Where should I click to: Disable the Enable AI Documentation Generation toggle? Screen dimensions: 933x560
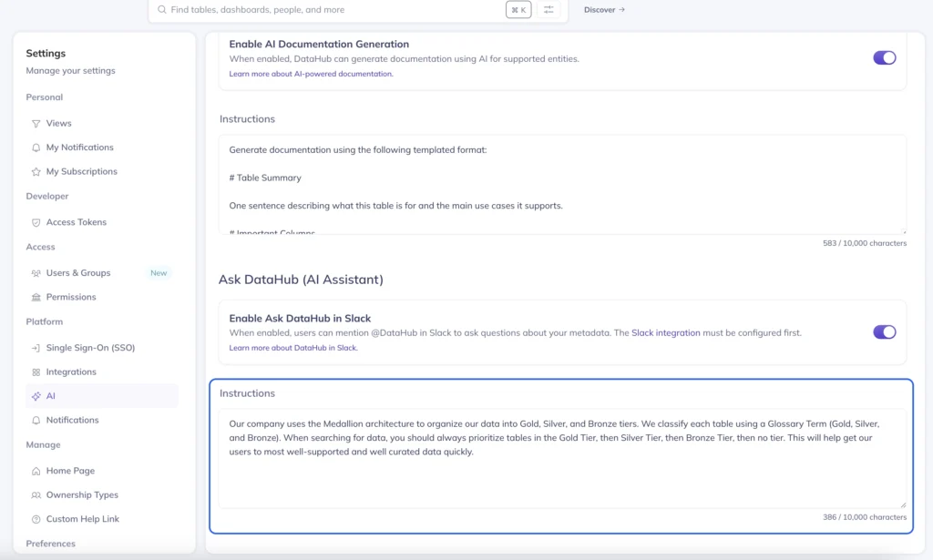(x=884, y=57)
